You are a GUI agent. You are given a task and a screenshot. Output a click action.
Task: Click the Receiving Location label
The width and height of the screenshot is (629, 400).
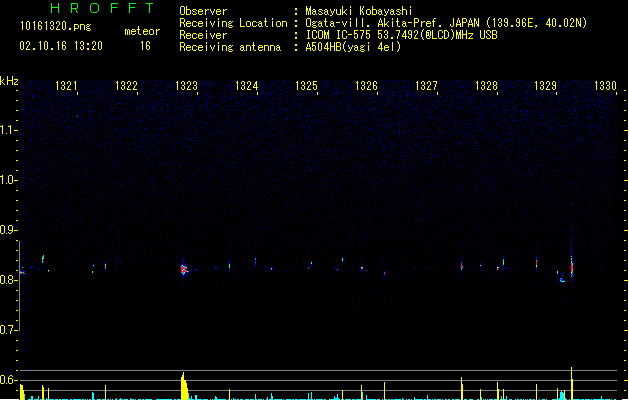point(233,23)
